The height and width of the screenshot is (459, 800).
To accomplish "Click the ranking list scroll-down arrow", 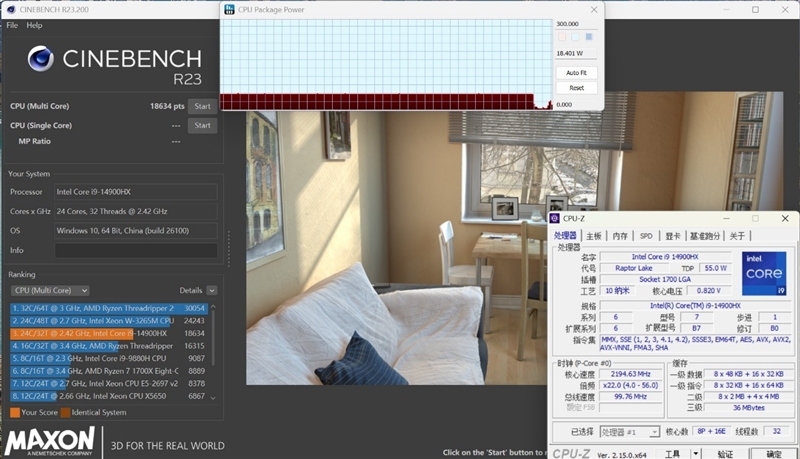I will click(x=213, y=398).
